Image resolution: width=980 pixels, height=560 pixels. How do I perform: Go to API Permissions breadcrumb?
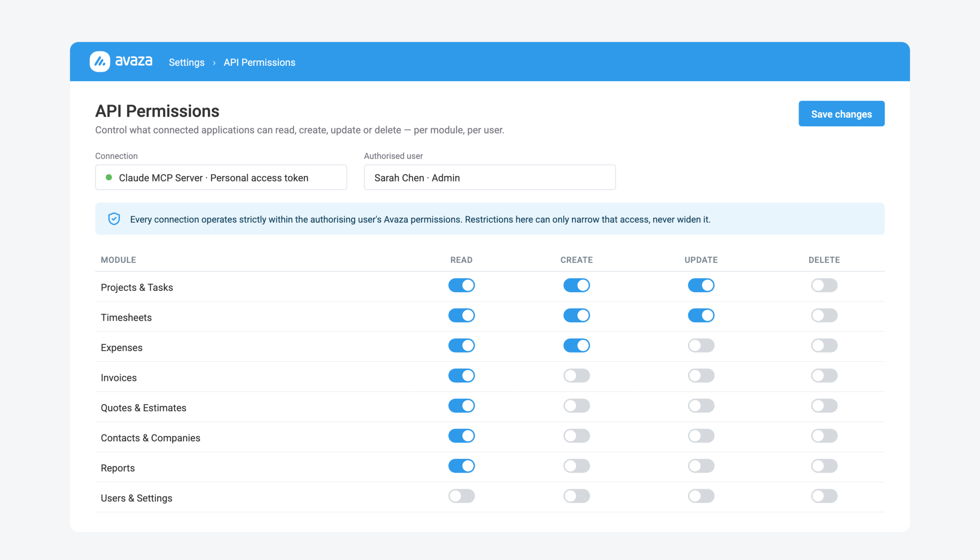pos(259,62)
